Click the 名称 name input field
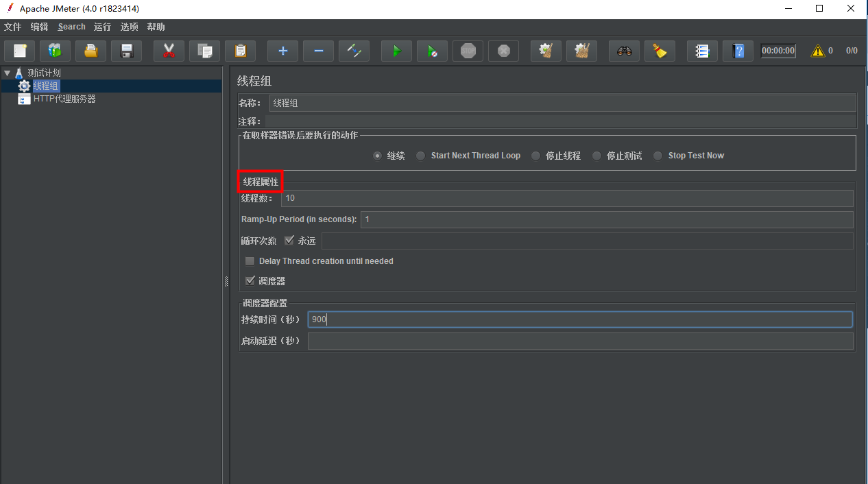The image size is (868, 484). [x=563, y=103]
